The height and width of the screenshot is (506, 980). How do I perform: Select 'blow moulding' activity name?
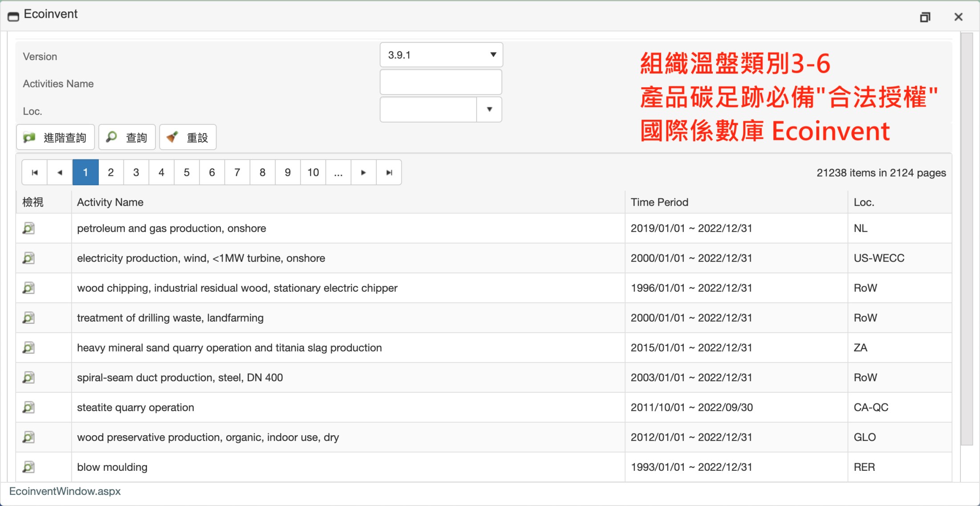tap(112, 467)
